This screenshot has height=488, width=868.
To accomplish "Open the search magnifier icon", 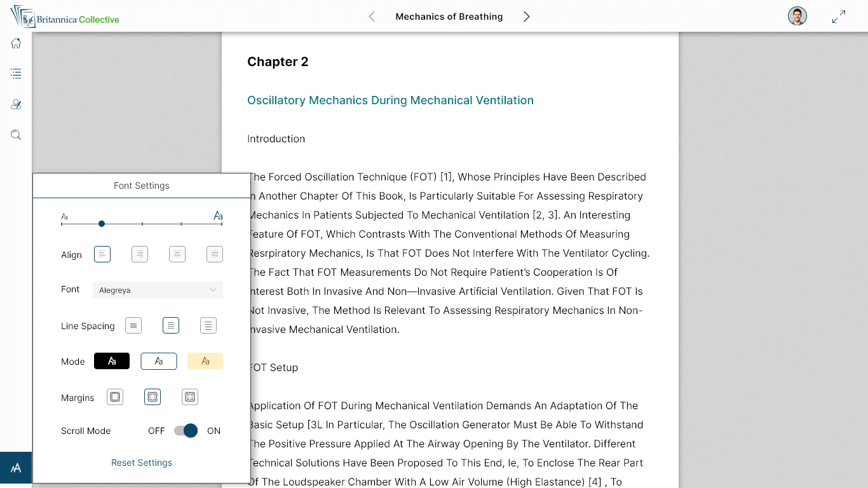I will click(x=16, y=135).
